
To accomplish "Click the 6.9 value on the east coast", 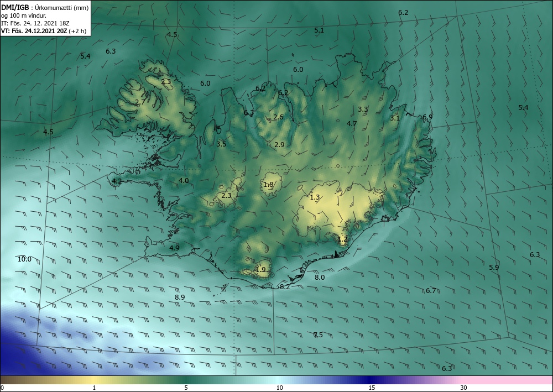I will (427, 117).
